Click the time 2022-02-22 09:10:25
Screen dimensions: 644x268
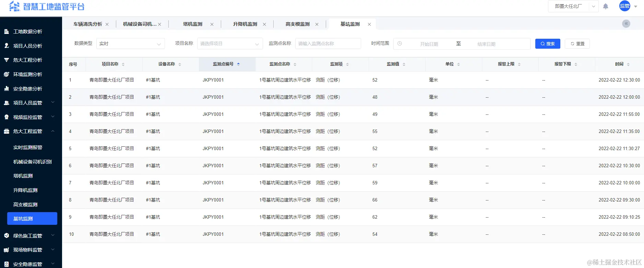click(619, 217)
